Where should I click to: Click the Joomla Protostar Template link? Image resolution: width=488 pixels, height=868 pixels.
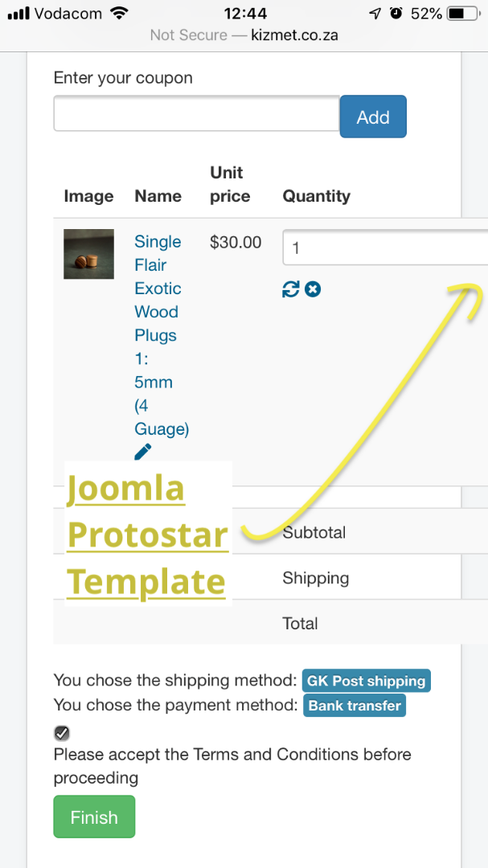pos(147,534)
